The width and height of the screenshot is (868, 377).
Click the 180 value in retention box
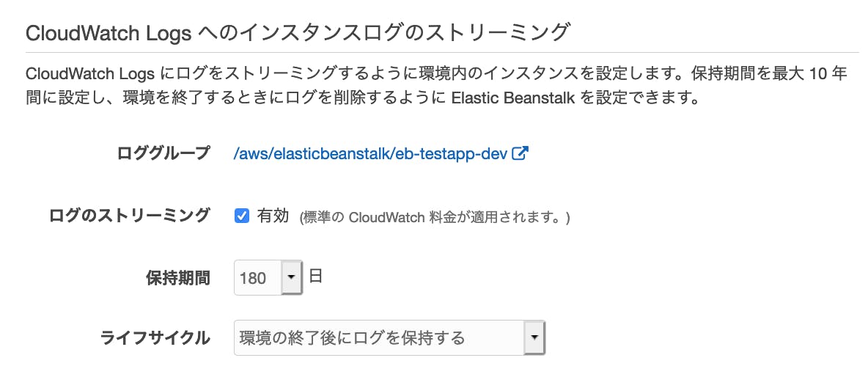click(x=254, y=279)
